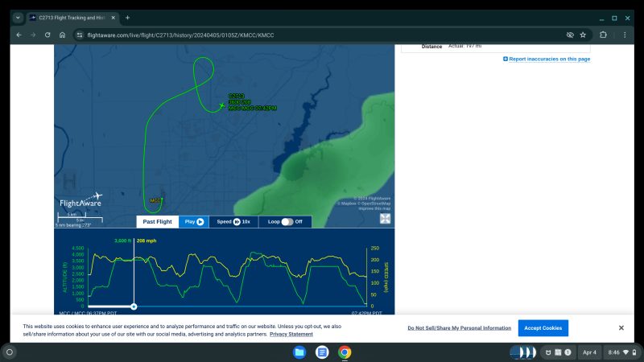The width and height of the screenshot is (644, 362).
Task: Click Do Not Sell/Share My Personal Information
Action: point(459,328)
